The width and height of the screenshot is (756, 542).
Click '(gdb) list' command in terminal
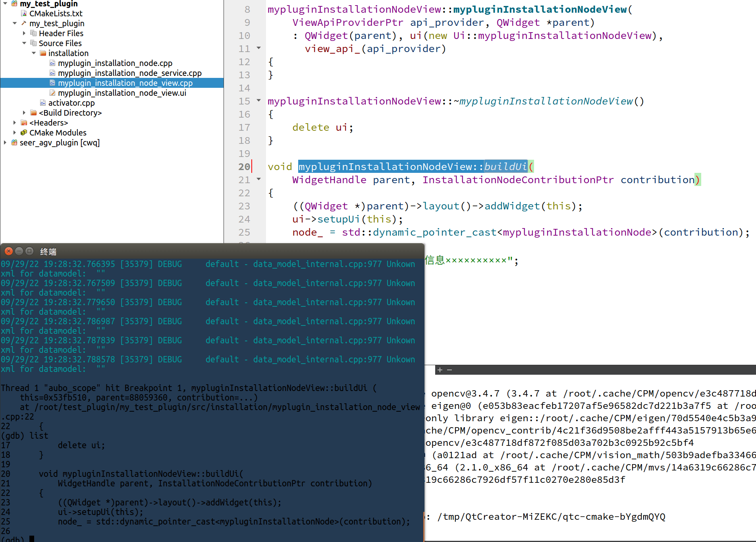(x=25, y=436)
